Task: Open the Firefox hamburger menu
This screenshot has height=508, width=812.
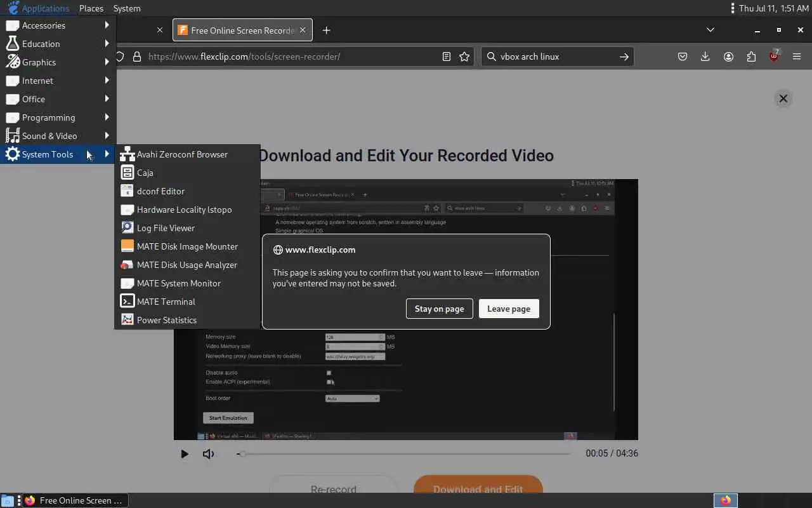Action: [x=797, y=57]
